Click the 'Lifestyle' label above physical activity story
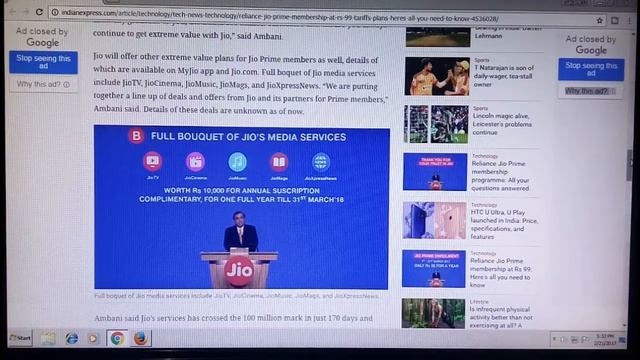This screenshot has width=640, height=360. click(479, 302)
